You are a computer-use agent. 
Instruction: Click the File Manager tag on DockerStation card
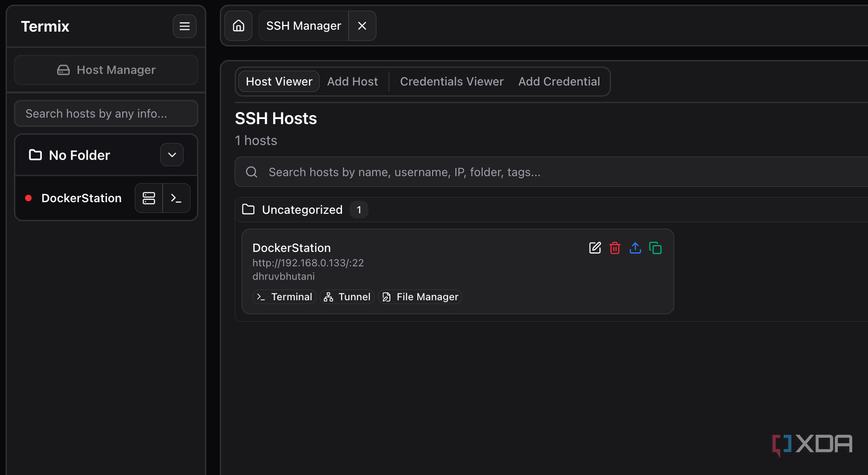(420, 297)
